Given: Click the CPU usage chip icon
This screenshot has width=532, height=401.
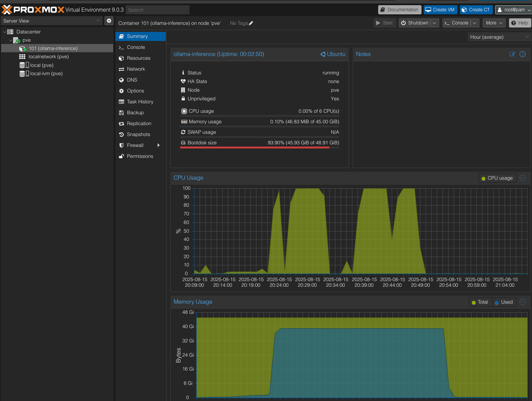Looking at the screenshot, I should tap(184, 111).
